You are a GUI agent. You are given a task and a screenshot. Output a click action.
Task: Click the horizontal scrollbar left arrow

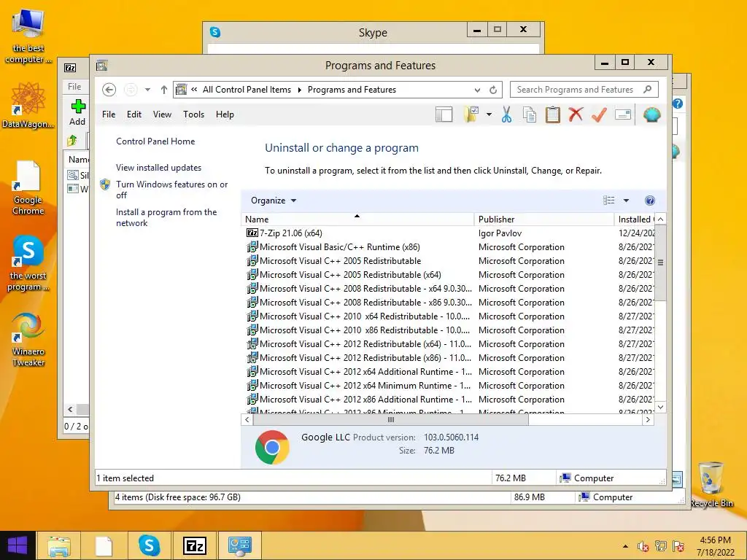click(x=247, y=419)
